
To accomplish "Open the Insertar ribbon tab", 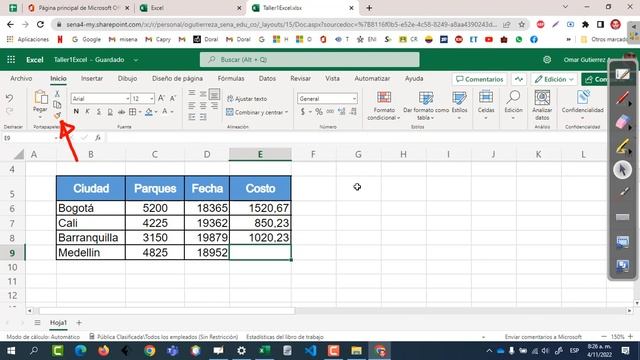I will [x=92, y=78].
